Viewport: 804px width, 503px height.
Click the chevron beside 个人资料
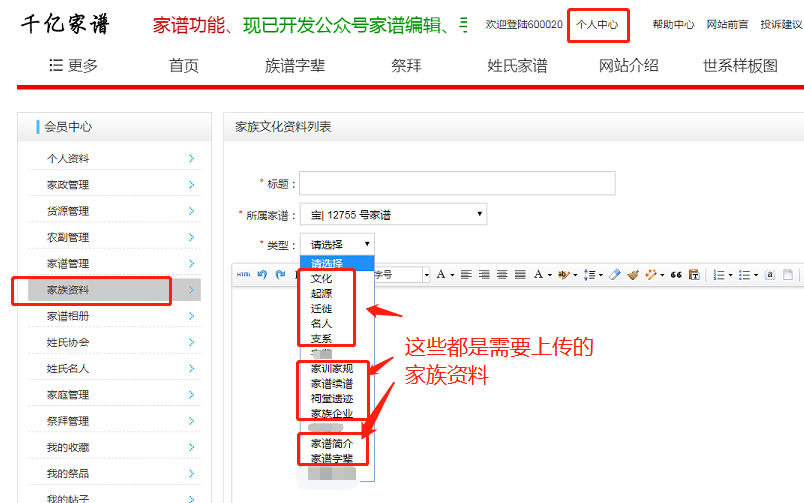pos(192,158)
